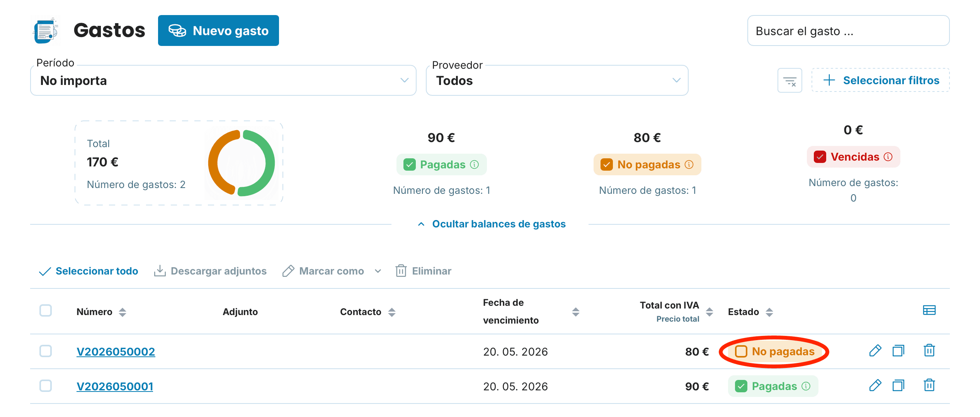Viewport: 980px width, 417px height.
Task: Toggle Vencidas balance filter checkbox
Action: coord(820,157)
